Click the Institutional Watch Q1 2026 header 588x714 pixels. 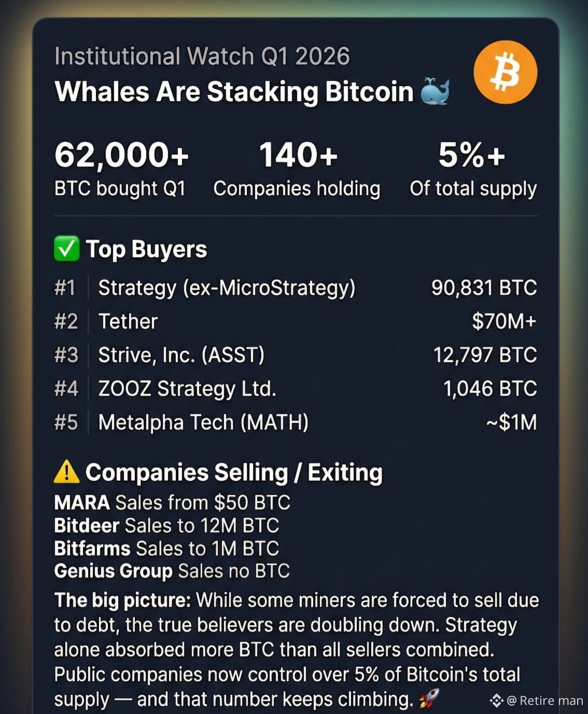[x=202, y=56]
